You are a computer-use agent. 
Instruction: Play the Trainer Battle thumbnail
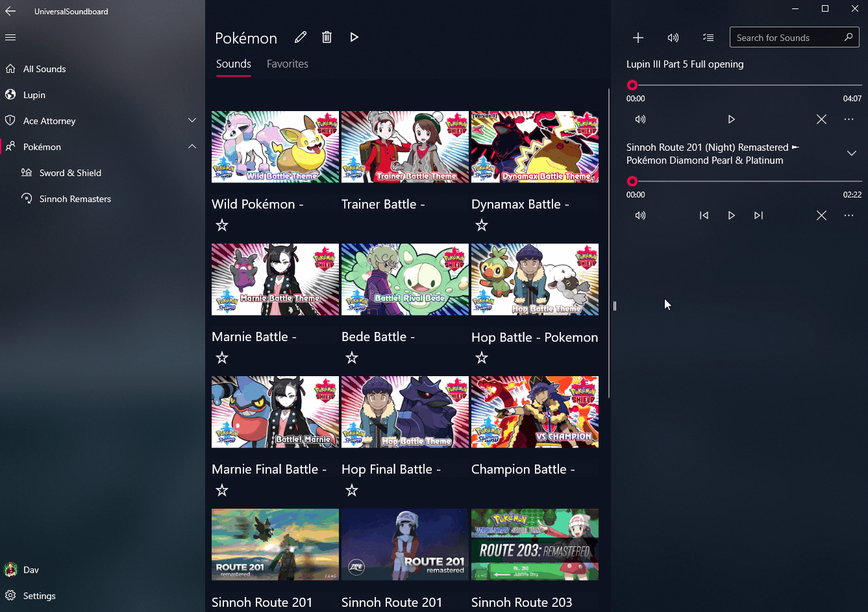[405, 147]
